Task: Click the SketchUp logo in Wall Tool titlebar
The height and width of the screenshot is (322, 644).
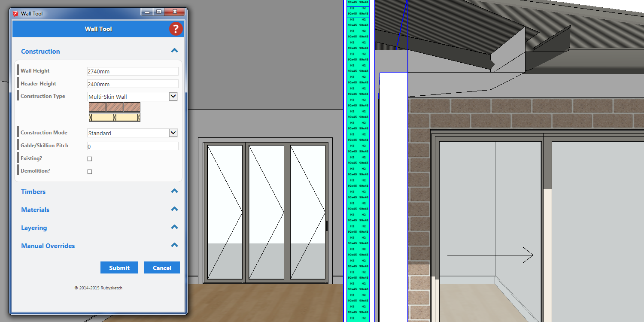Action: 15,13
